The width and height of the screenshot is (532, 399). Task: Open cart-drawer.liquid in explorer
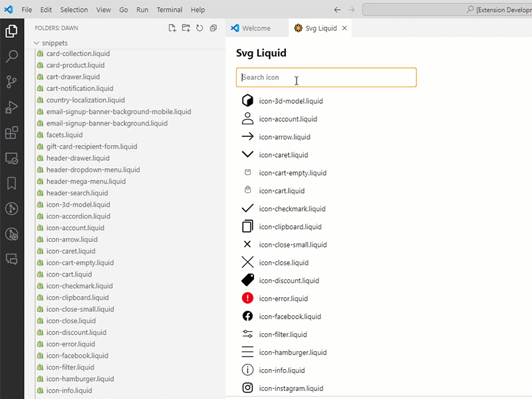[x=73, y=76]
